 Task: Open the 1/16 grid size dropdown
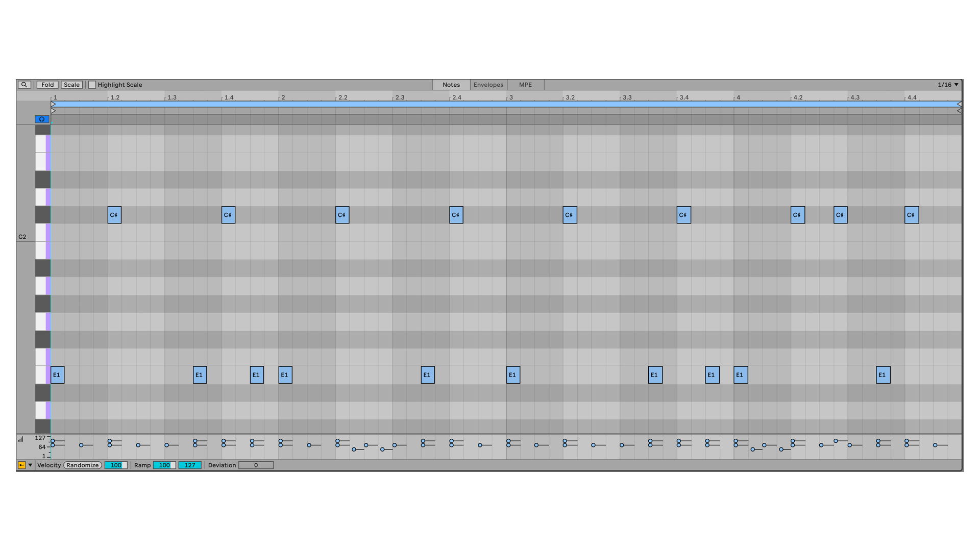coord(948,85)
